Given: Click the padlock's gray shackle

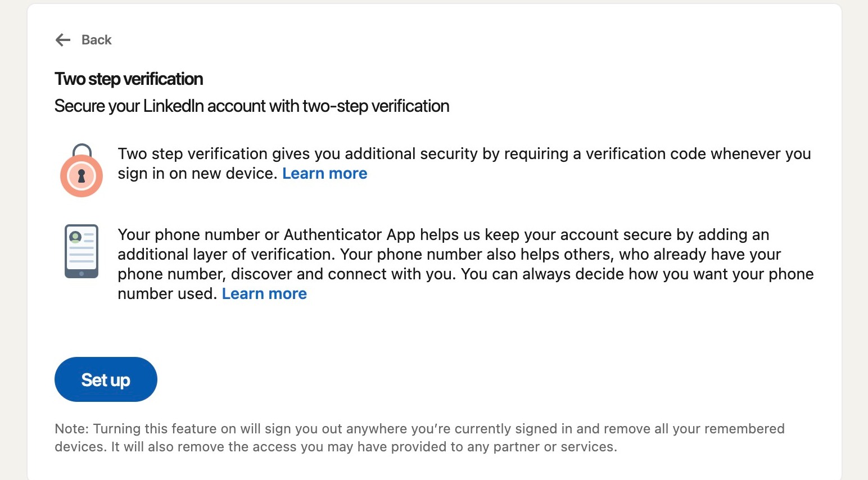Looking at the screenshot, I should [82, 148].
